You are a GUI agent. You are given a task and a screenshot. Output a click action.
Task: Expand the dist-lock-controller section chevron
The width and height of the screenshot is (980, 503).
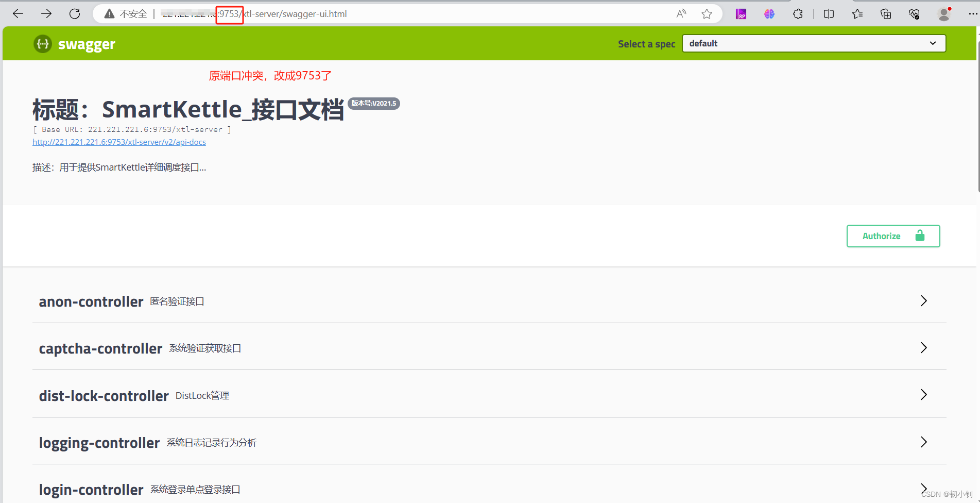[923, 395]
